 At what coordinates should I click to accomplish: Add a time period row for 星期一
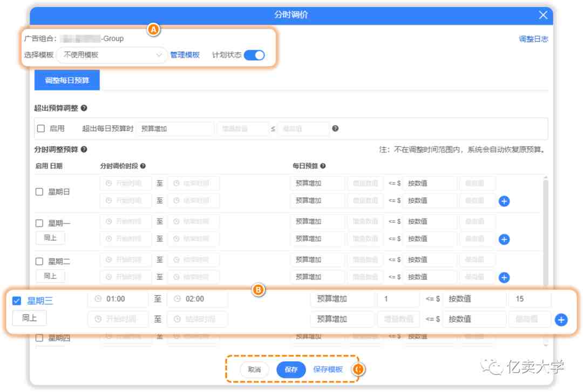(504, 239)
